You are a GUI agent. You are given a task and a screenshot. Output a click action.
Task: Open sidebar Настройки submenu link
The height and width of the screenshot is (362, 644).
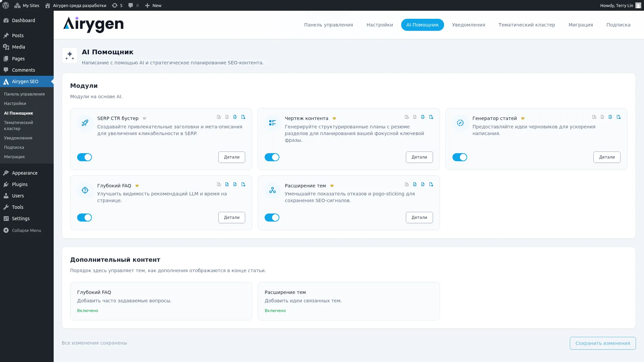point(15,104)
